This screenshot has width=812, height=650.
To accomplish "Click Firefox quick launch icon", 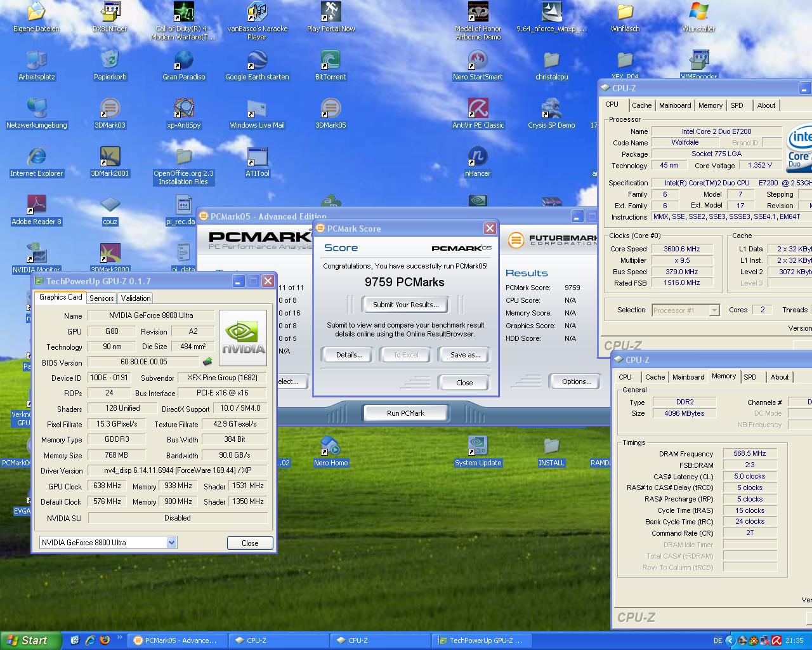I will click(x=105, y=640).
